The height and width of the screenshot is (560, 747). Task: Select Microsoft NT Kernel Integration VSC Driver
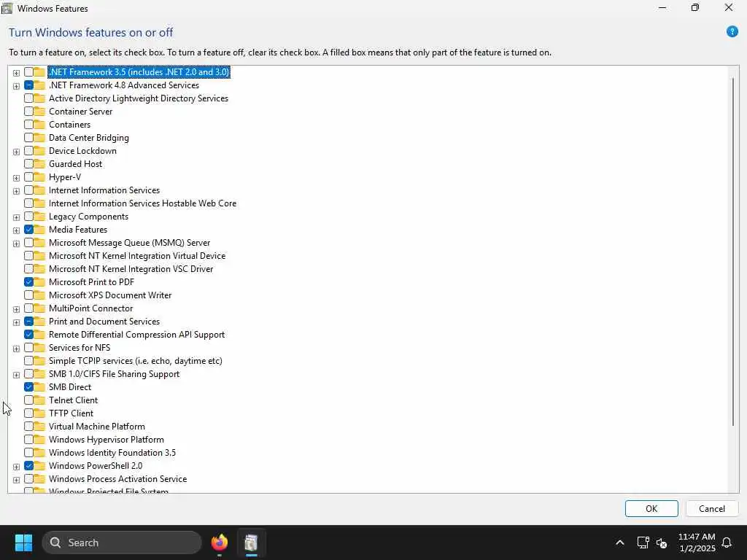point(131,269)
